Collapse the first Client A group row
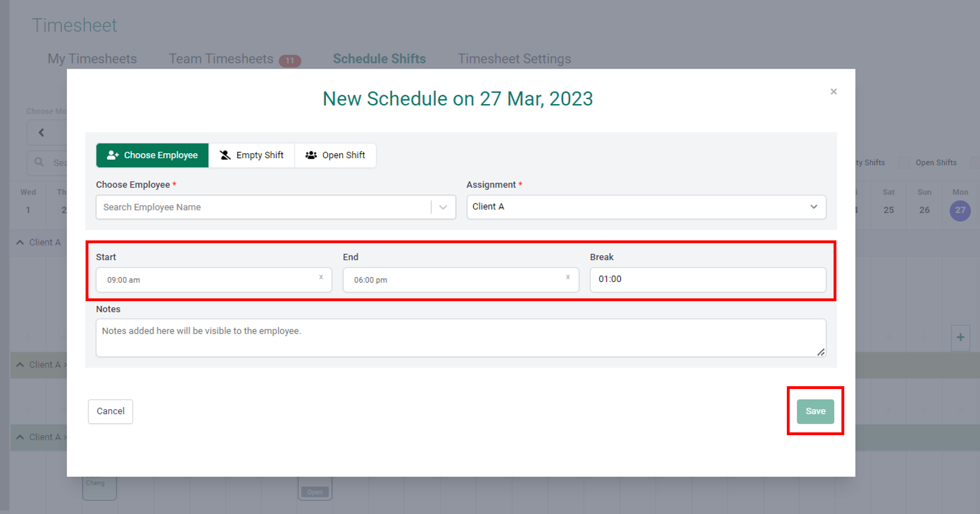 (20, 242)
